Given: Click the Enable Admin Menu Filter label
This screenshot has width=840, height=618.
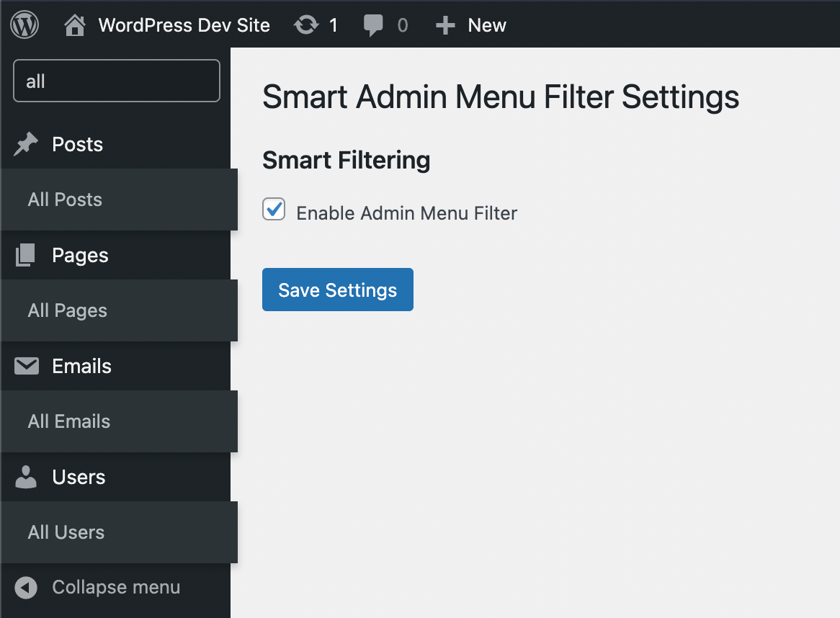Looking at the screenshot, I should tap(406, 213).
